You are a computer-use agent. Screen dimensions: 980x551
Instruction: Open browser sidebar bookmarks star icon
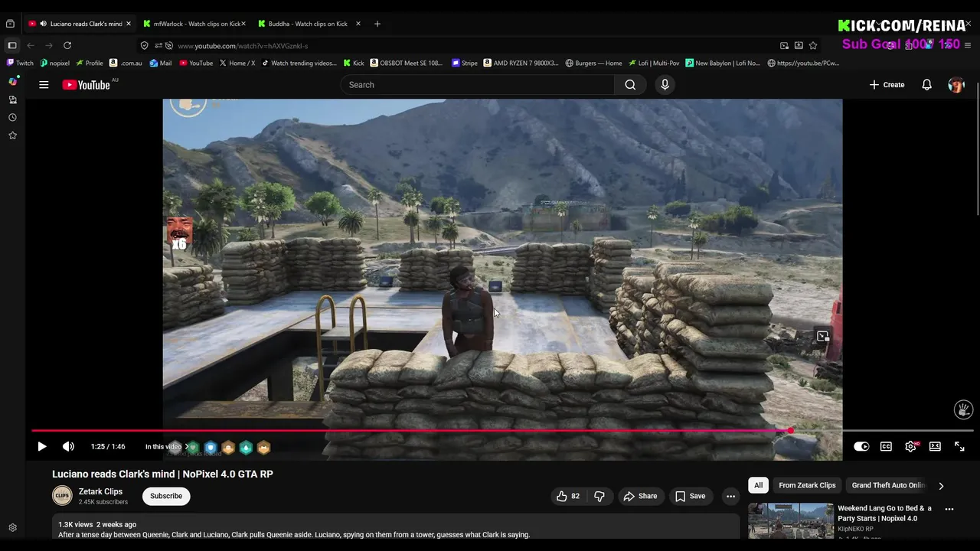pos(12,135)
